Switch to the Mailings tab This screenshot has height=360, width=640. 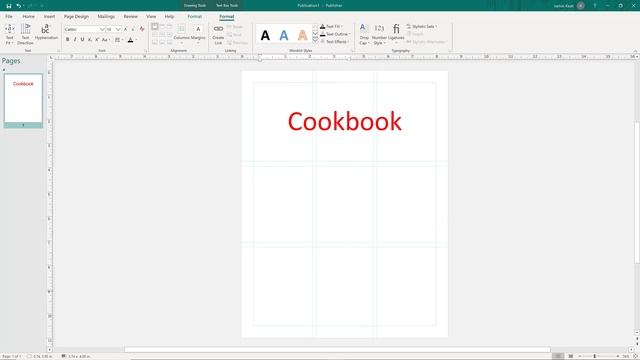tap(106, 16)
